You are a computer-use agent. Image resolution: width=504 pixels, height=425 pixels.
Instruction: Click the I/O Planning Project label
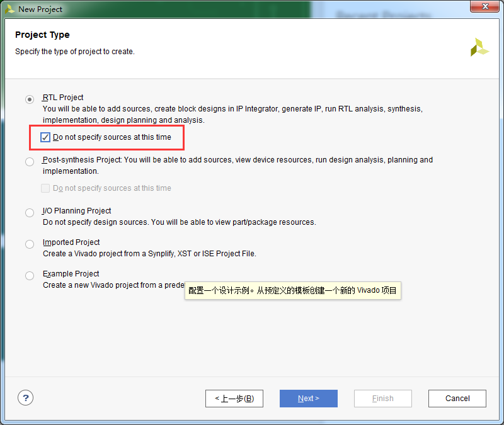[x=77, y=211]
